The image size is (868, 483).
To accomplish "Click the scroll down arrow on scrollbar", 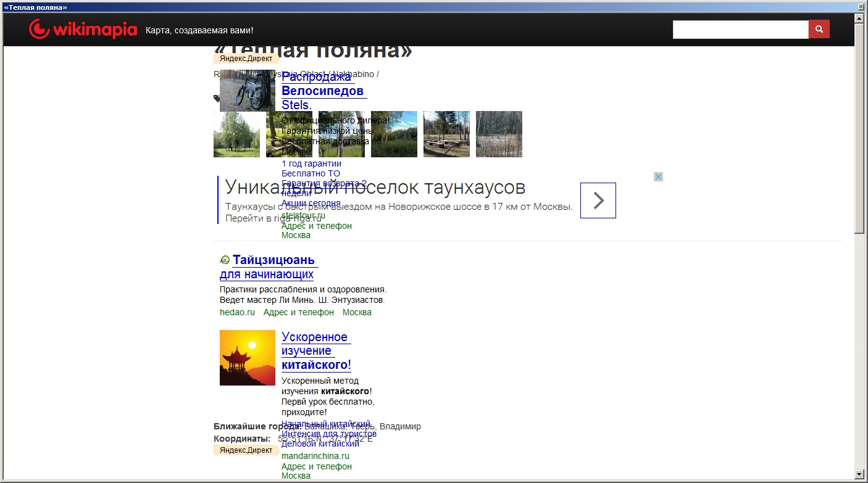I will click(859, 474).
